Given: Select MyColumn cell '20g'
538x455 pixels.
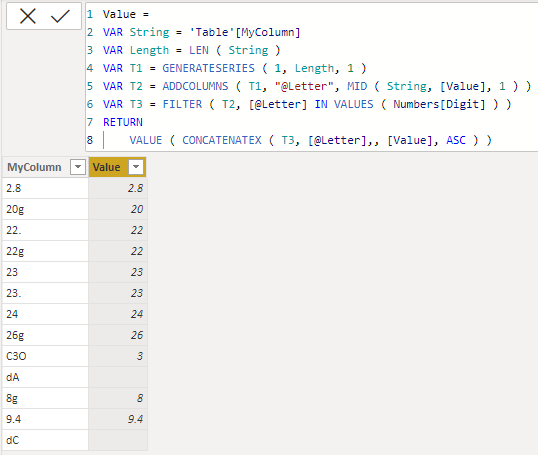Looking at the screenshot, I should 45,209.
